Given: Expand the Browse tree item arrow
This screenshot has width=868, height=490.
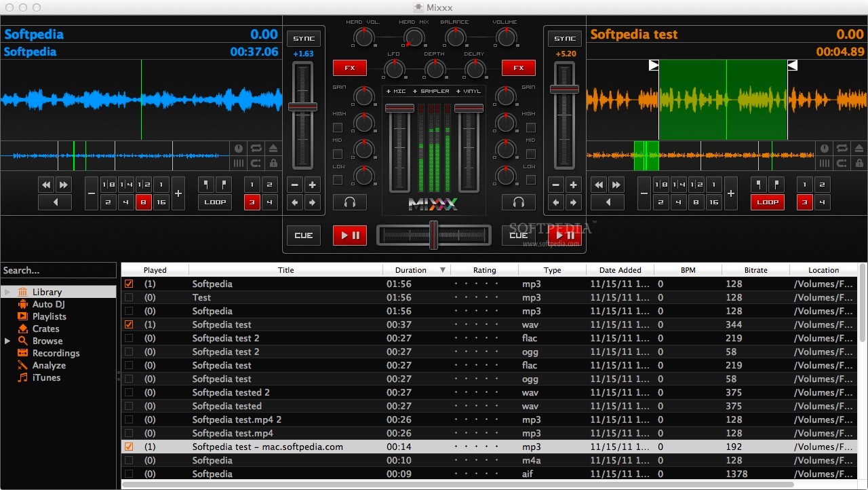Looking at the screenshot, I should (7, 341).
